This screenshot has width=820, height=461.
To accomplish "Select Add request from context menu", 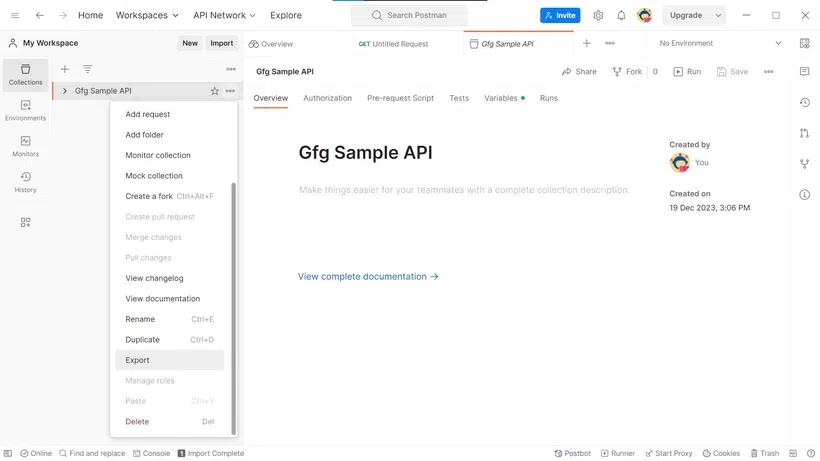I will point(169,114).
